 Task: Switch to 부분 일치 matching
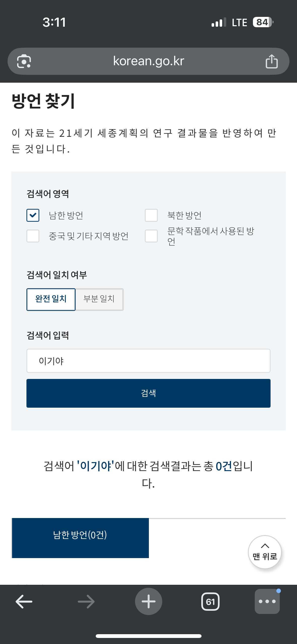click(99, 299)
